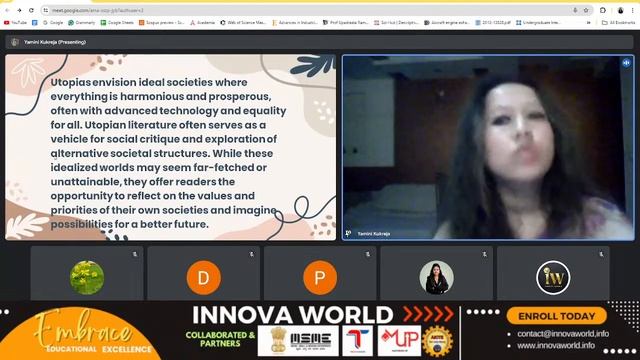
Task: Open microphone permission icon in address bar
Action: 575,10
